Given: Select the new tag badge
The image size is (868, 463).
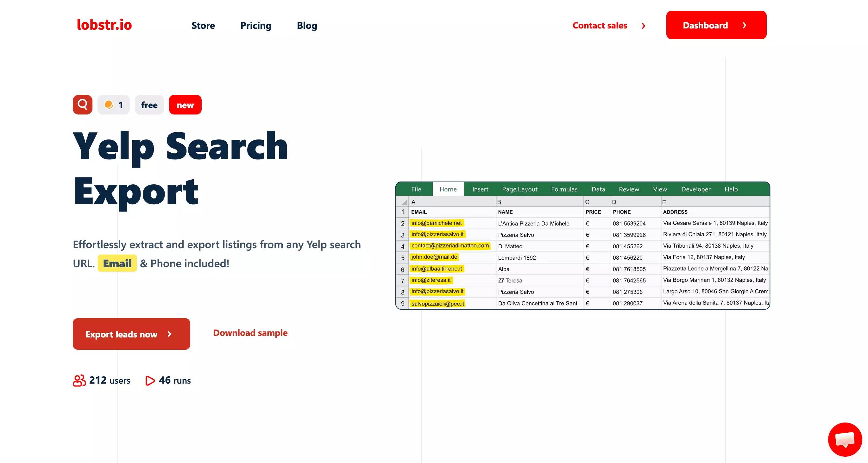Looking at the screenshot, I should [x=185, y=105].
